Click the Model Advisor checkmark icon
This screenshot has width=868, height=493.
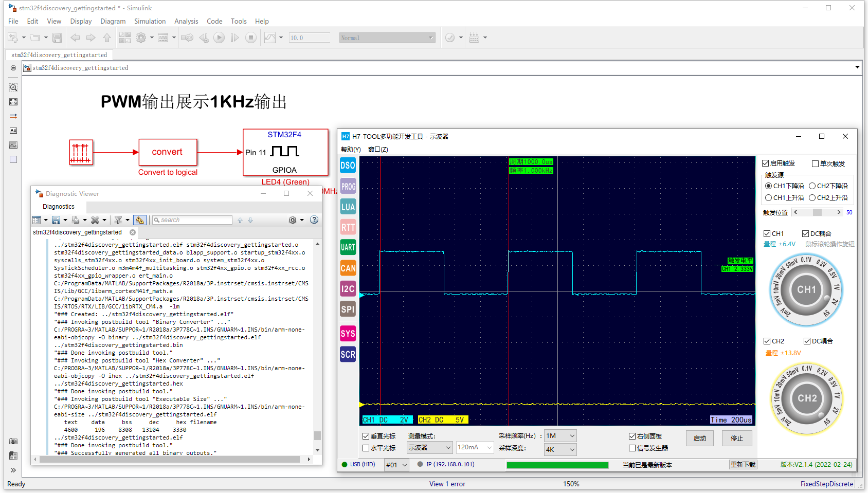(x=450, y=38)
